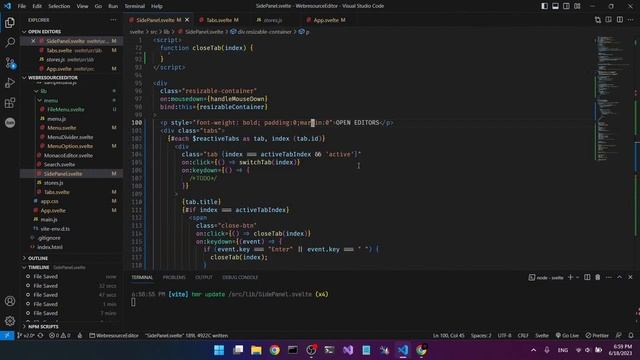
Task: Close the SidePanel.svelte editor tab
Action: click(187, 20)
